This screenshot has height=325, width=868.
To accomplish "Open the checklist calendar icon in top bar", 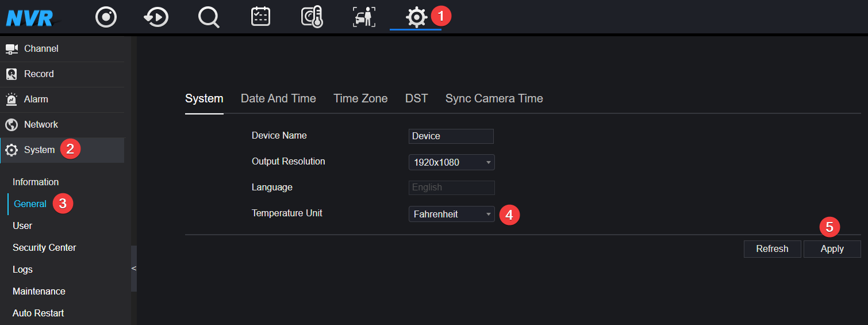I will point(260,16).
